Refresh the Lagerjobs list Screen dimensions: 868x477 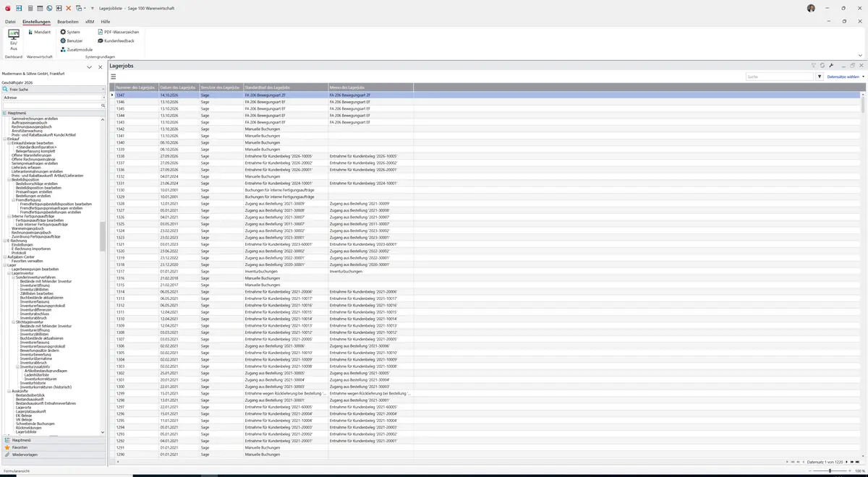click(x=822, y=65)
